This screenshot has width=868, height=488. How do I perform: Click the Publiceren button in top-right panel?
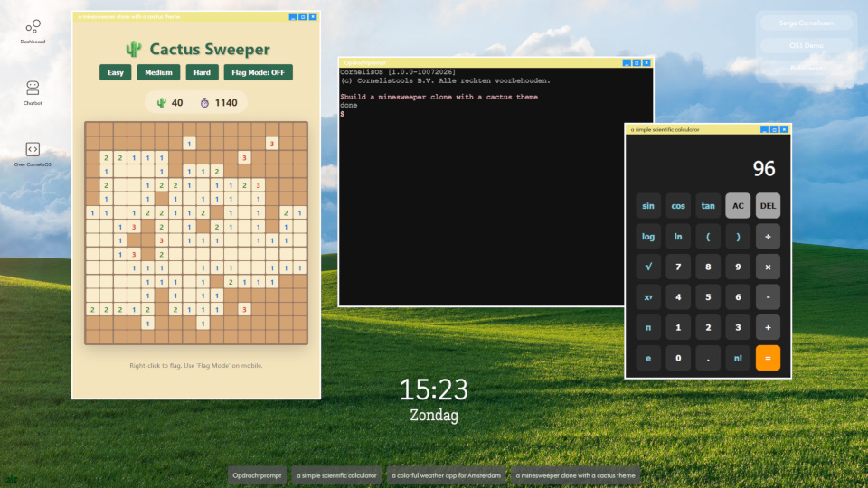(x=806, y=68)
